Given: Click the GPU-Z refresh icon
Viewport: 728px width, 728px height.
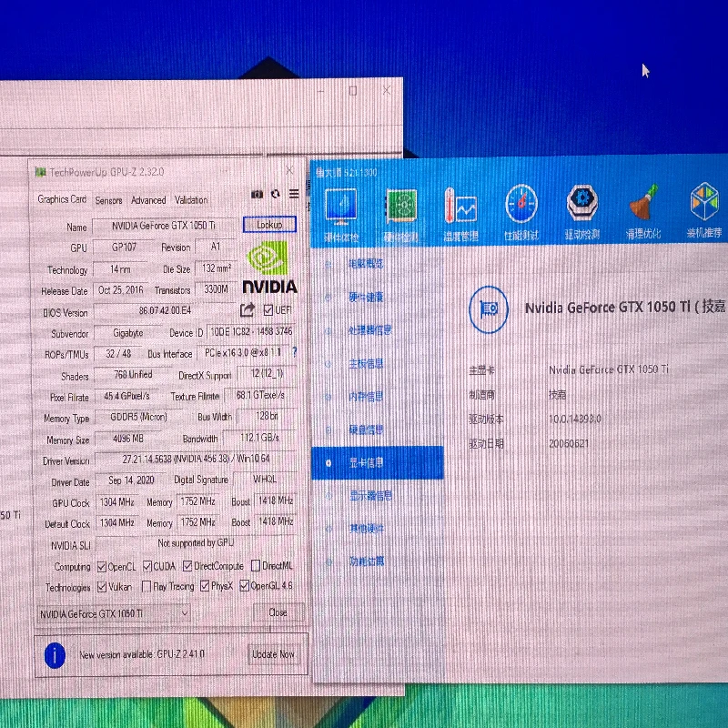Looking at the screenshot, I should (x=276, y=194).
